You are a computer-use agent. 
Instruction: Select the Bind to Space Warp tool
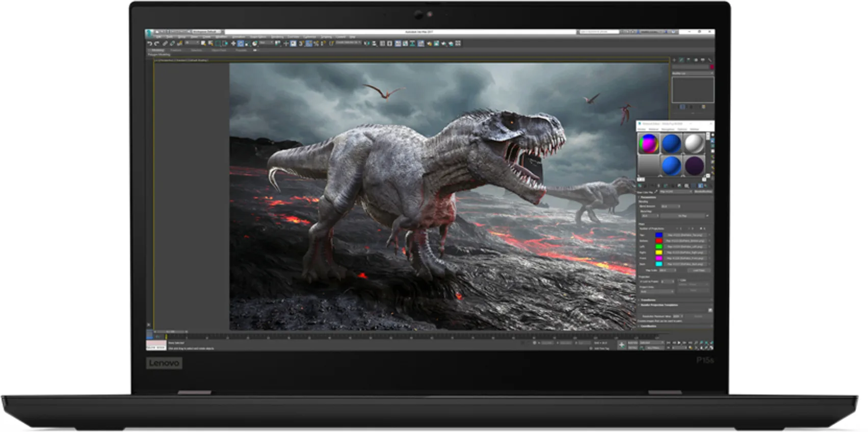point(180,43)
